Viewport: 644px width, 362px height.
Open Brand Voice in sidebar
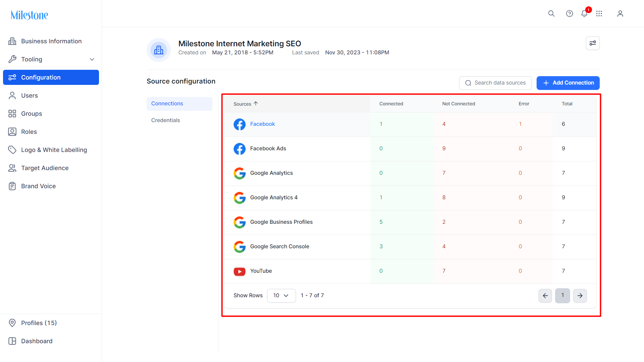point(51,186)
